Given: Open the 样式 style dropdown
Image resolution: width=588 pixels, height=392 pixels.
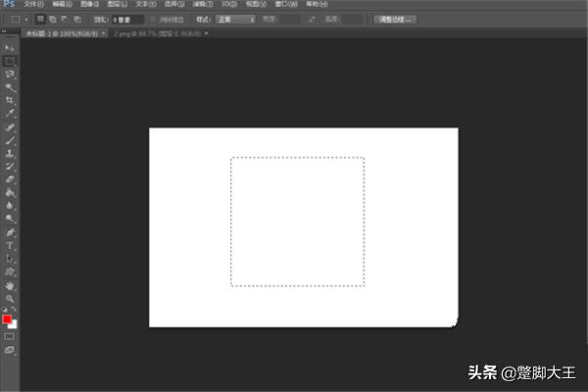Looking at the screenshot, I should (x=235, y=20).
